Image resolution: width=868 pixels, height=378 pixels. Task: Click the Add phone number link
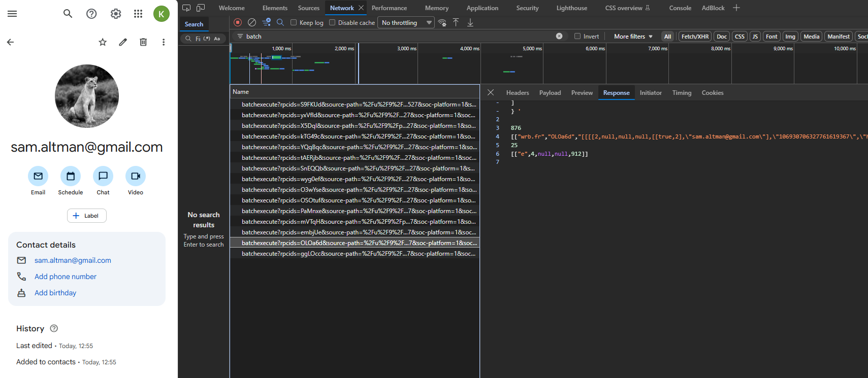[66, 277]
